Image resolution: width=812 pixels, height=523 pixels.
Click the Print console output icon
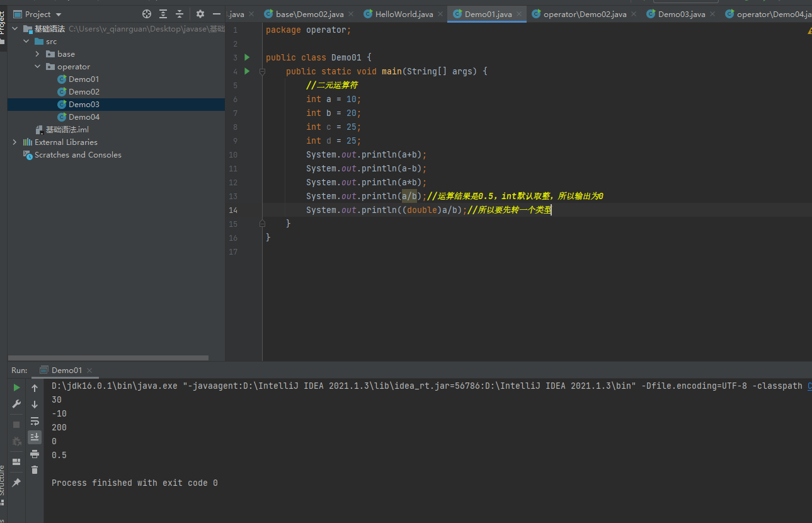point(35,454)
